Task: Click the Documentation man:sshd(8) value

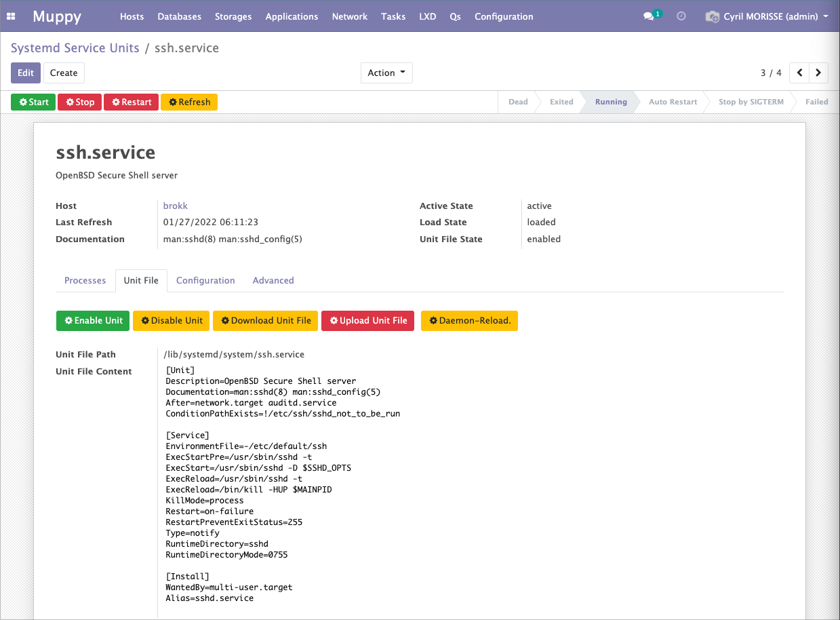Action: pyautogui.click(x=233, y=239)
